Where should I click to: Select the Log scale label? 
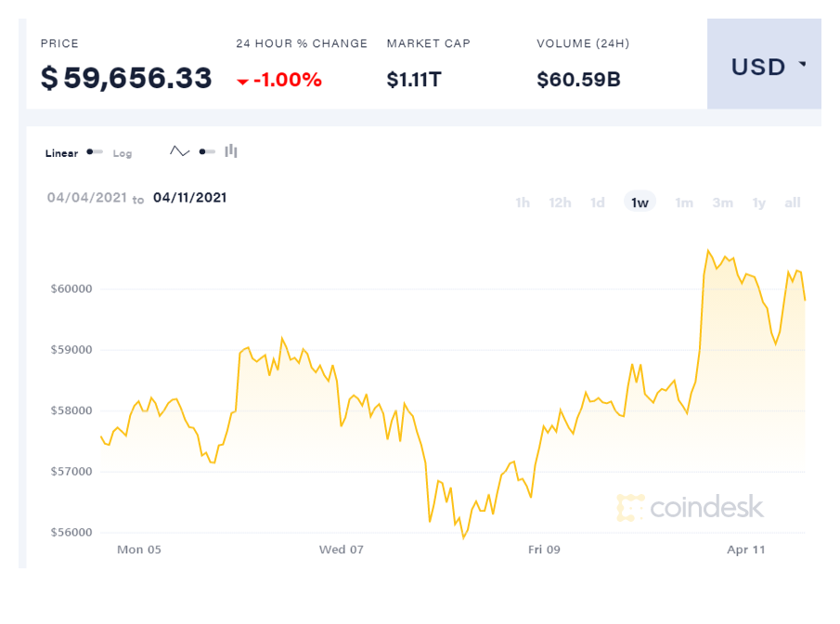(x=123, y=153)
